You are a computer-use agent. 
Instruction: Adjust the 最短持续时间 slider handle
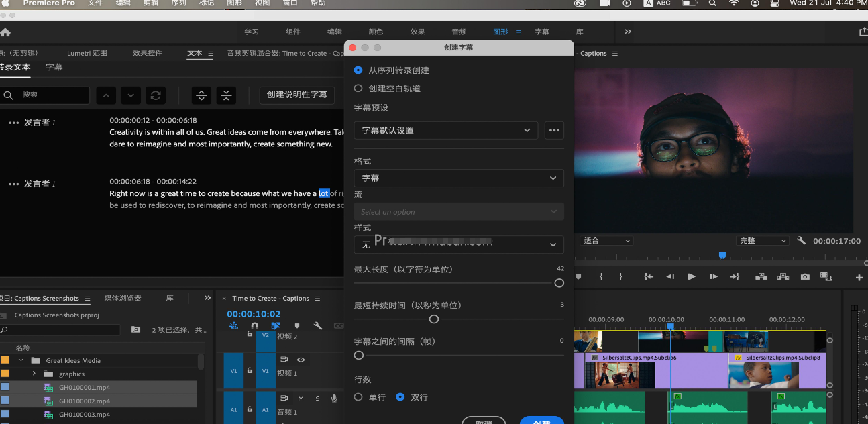(434, 319)
